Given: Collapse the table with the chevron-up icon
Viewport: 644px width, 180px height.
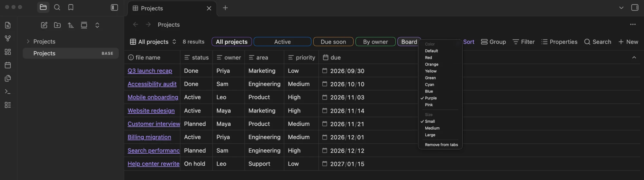Looking at the screenshot, I should pyautogui.click(x=634, y=58).
